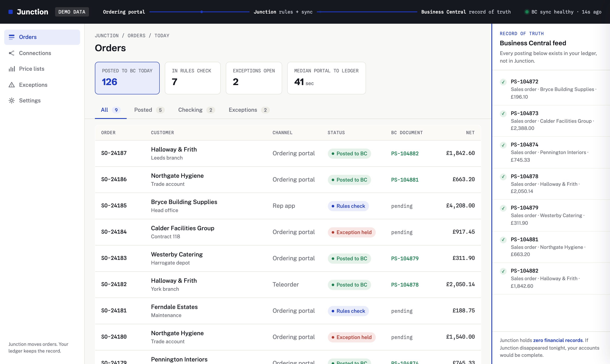Click Rules check status on SO-24185
The height and width of the screenshot is (364, 610).
pos(348,206)
